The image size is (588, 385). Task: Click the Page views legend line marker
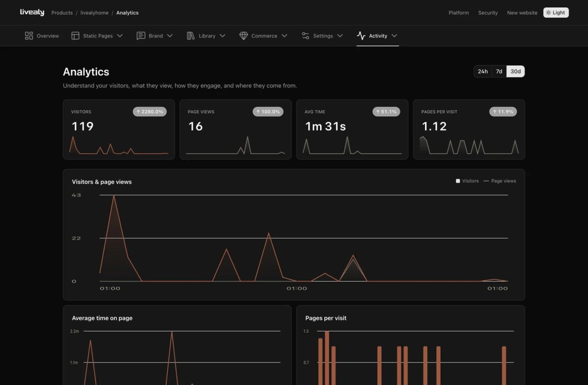486,181
